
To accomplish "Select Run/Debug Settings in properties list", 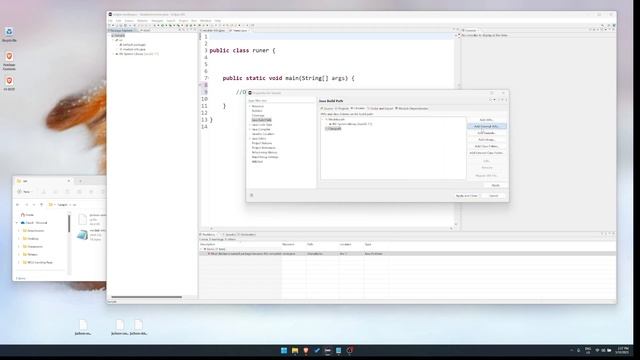I will click(x=265, y=157).
